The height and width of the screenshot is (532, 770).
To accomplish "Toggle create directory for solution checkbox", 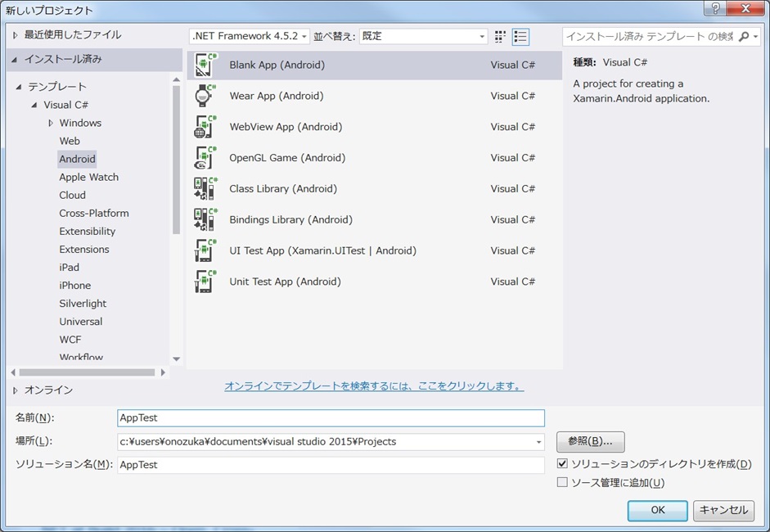I will click(x=562, y=463).
